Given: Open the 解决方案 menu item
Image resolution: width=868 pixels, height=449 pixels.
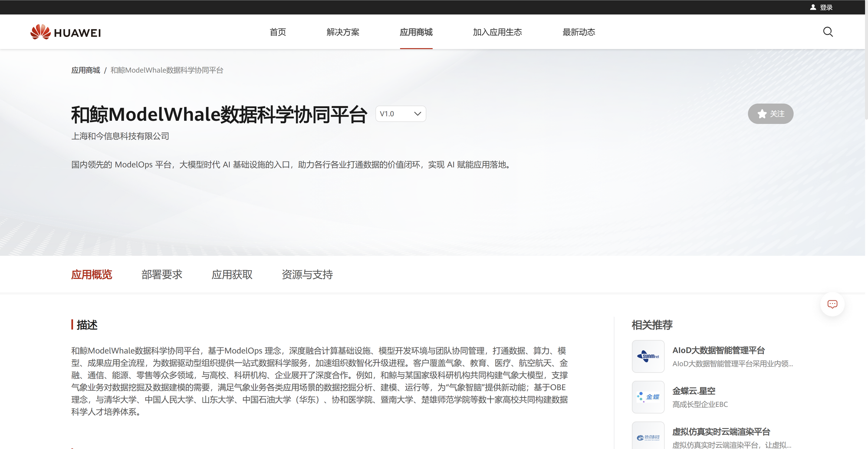Looking at the screenshot, I should tap(342, 32).
